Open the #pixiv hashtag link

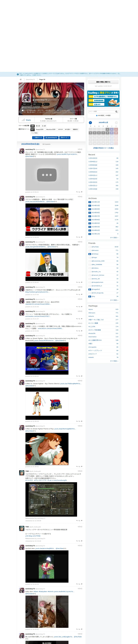click(91, 310)
